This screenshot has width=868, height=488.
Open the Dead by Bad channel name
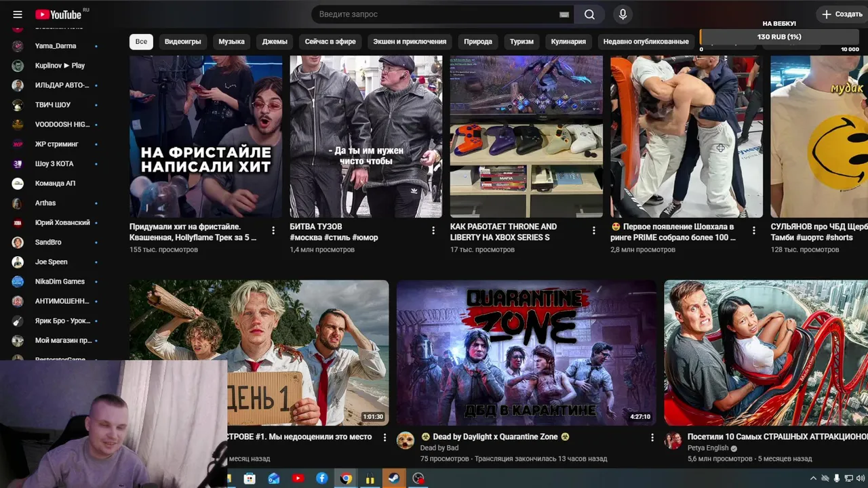[439, 448]
